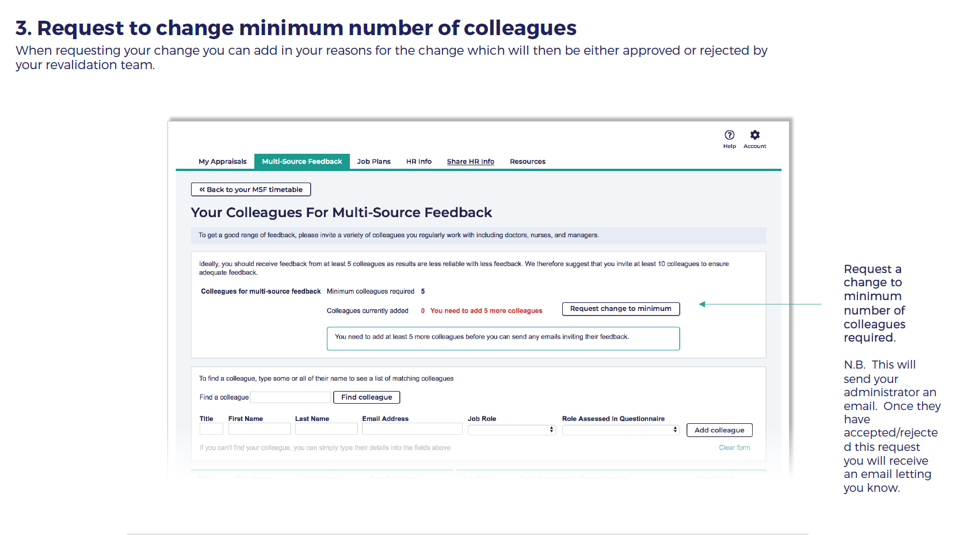The image size is (980, 535).
Task: Select the Last Name text box
Action: tap(326, 430)
